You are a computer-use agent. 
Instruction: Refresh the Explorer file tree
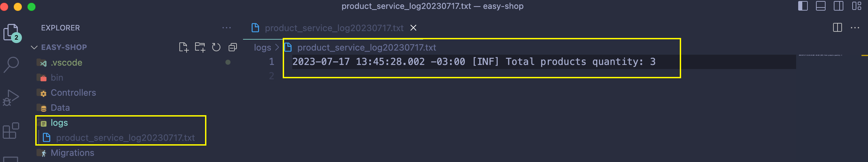[216, 47]
